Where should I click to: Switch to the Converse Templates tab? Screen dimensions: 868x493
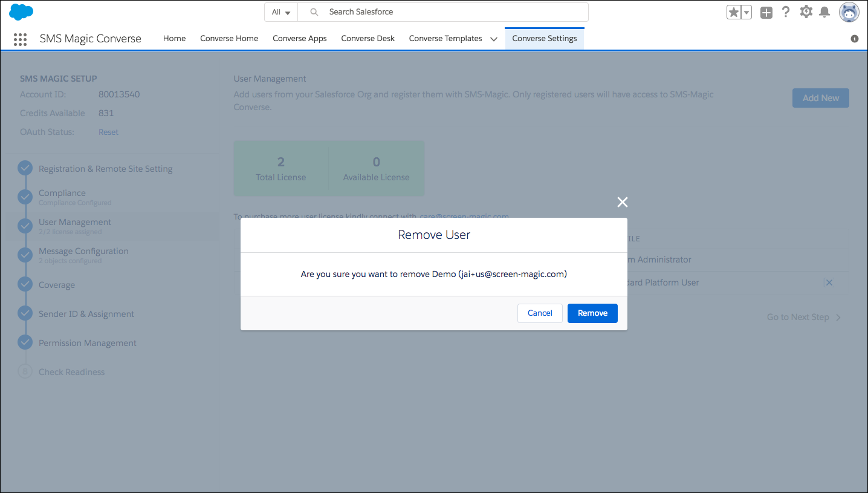pos(445,38)
